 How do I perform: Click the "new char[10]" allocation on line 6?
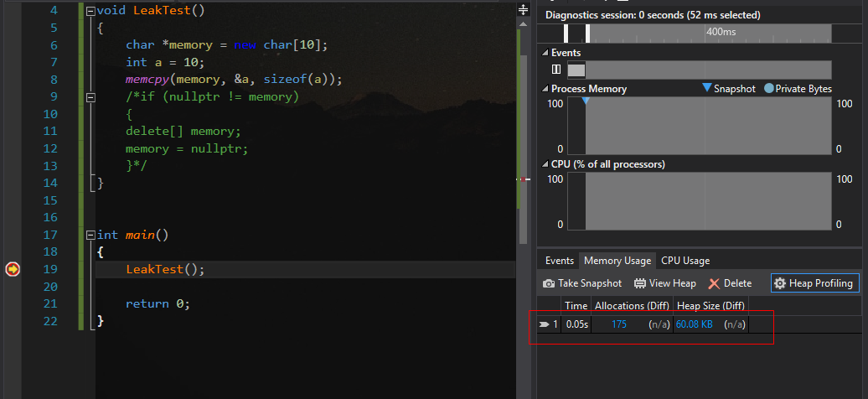point(277,45)
